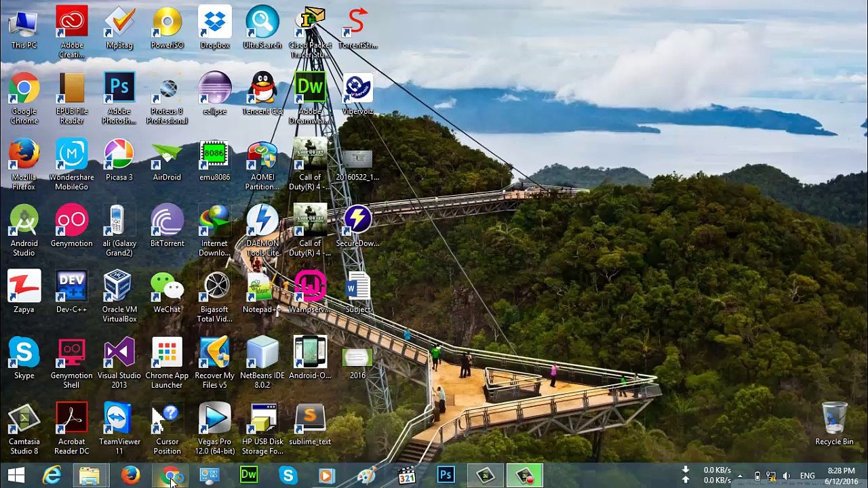Select the AOMEI Partition shortcut
The width and height of the screenshot is (868, 488).
tap(262, 165)
